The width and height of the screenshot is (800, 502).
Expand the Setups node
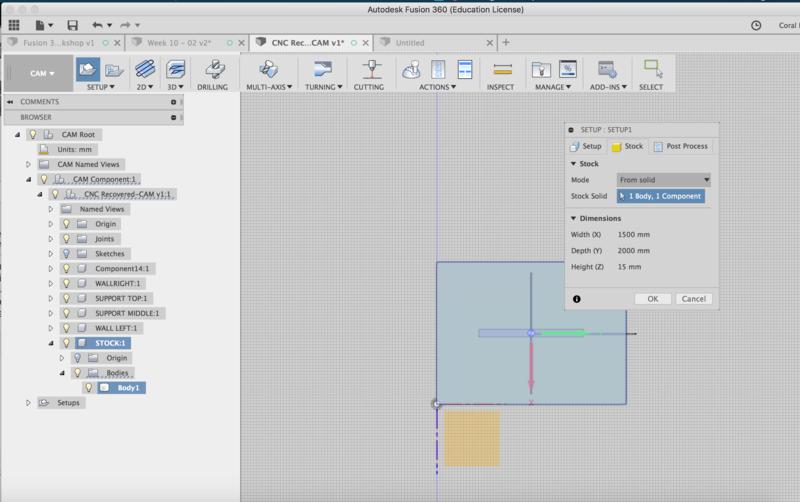coord(28,403)
